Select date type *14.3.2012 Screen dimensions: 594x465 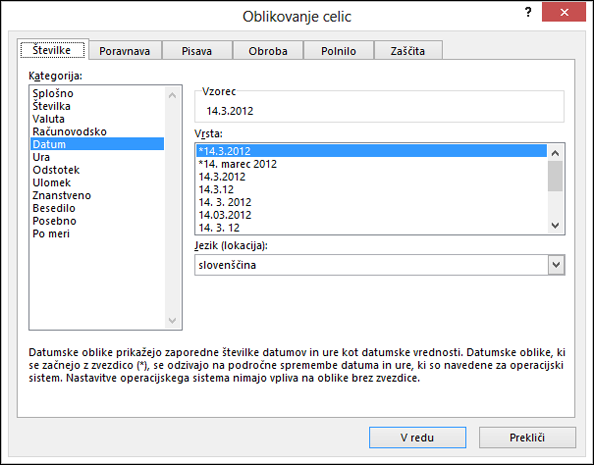pos(372,151)
